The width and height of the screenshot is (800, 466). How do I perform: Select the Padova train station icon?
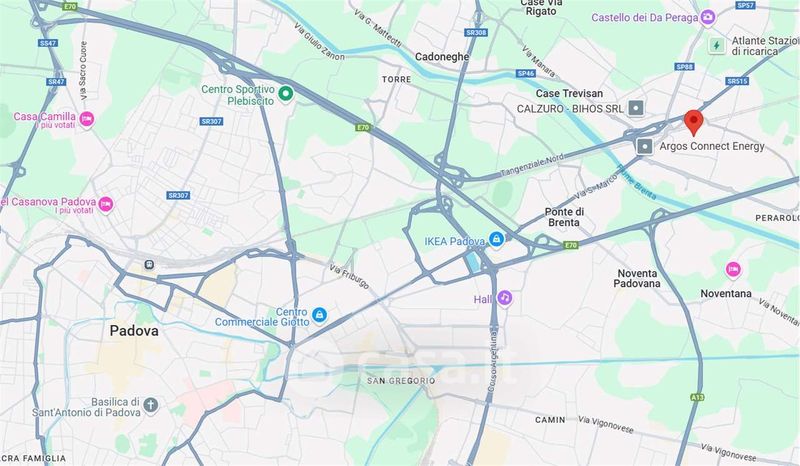[149, 264]
